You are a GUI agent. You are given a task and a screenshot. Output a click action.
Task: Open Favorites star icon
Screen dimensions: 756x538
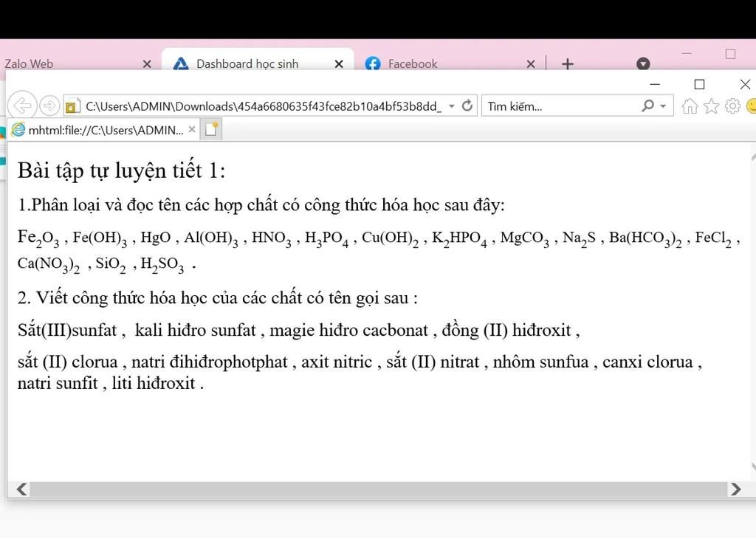711,106
